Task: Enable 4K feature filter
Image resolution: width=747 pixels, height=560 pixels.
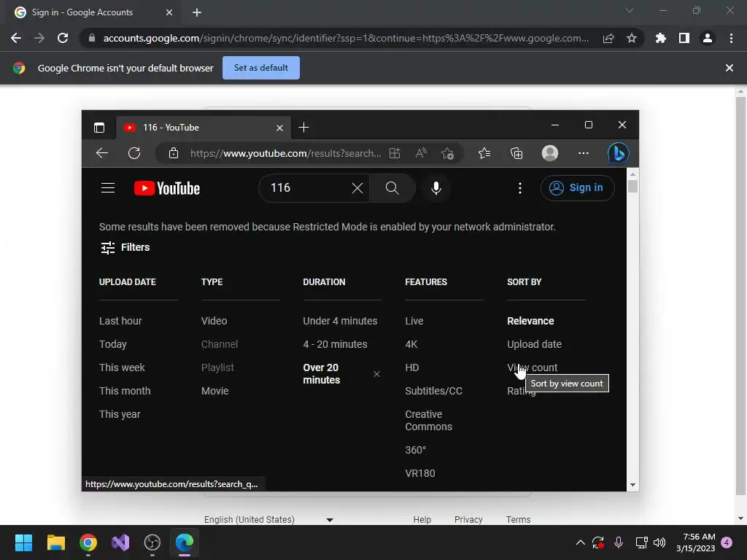Action: point(411,344)
